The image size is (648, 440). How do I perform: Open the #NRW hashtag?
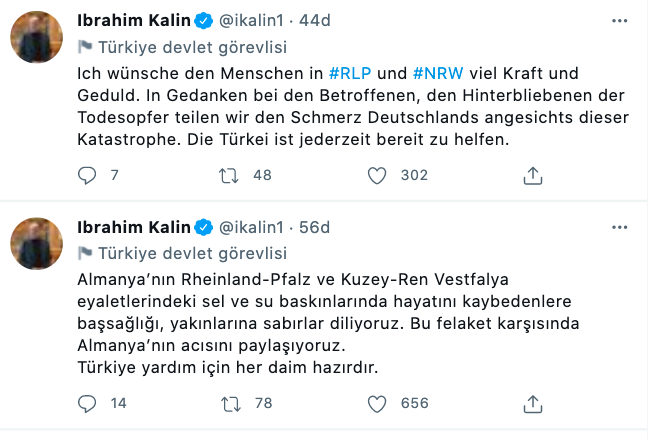[x=438, y=74]
